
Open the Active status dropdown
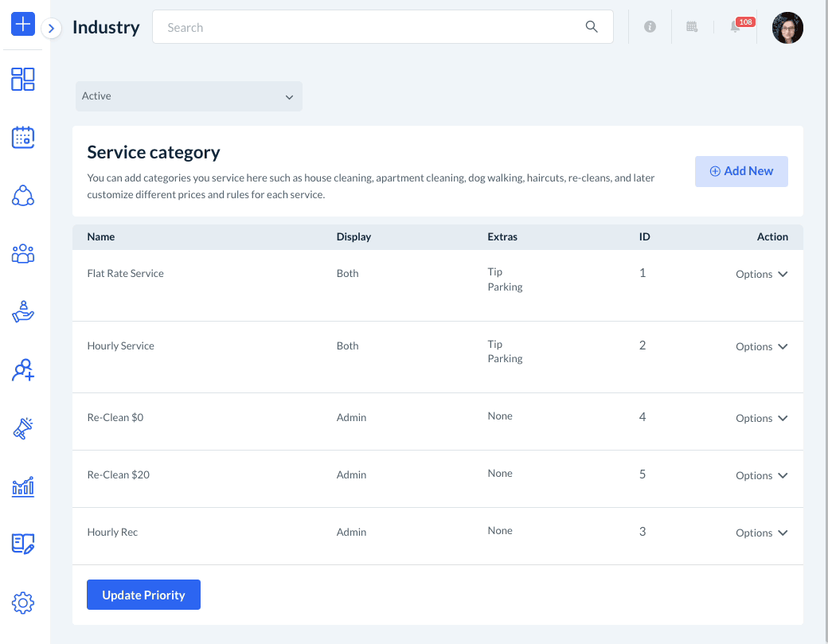pyautogui.click(x=189, y=96)
